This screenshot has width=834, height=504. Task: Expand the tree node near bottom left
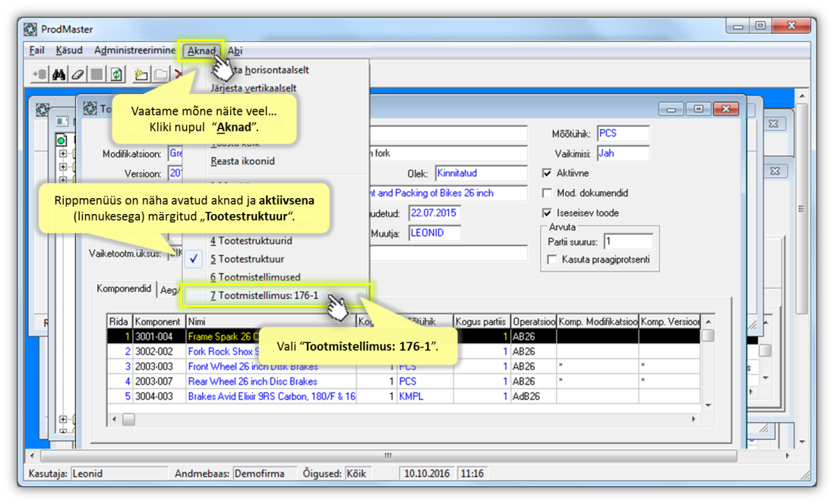(x=63, y=419)
